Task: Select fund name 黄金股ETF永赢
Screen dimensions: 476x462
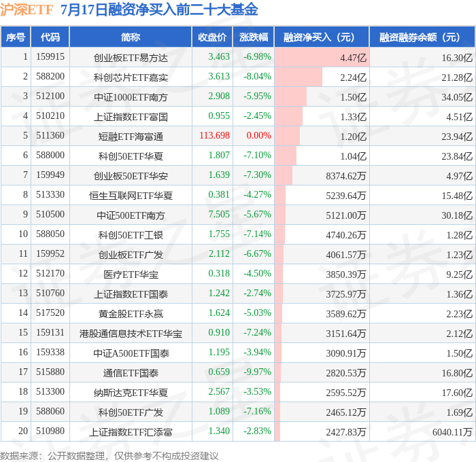Action: (x=131, y=314)
